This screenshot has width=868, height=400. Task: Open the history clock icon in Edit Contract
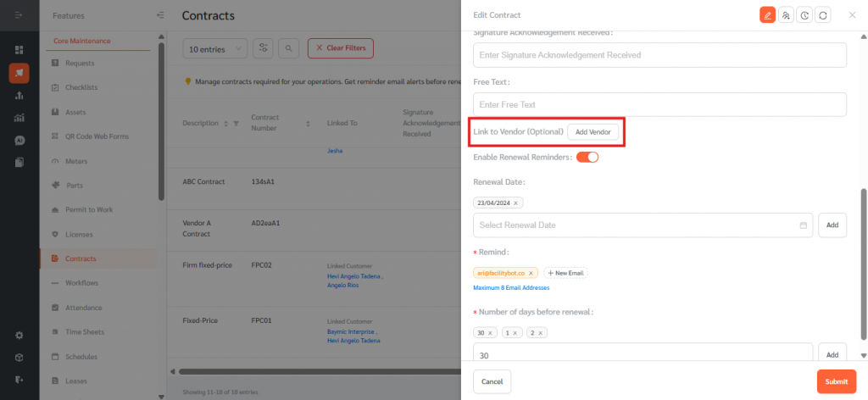[804, 15]
